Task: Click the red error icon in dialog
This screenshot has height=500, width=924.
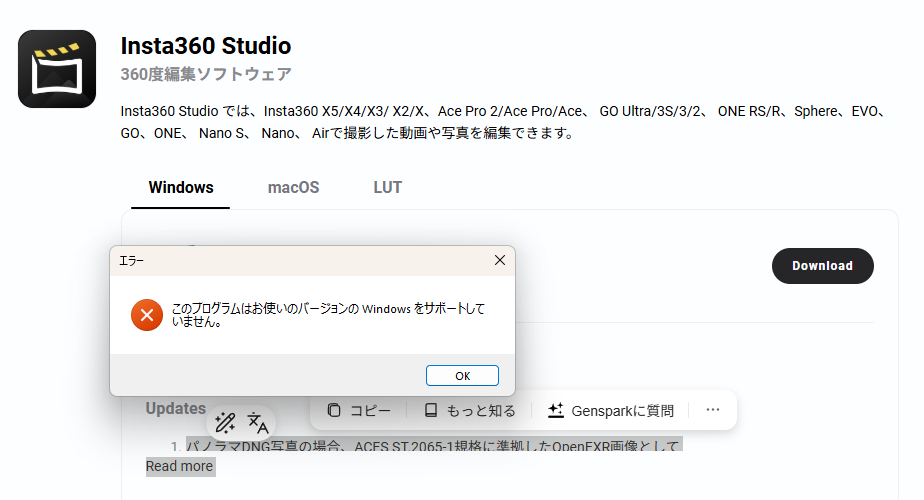Action: [x=146, y=316]
